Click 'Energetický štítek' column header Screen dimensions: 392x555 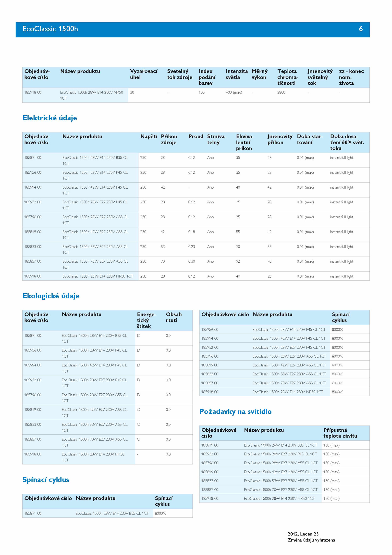[147, 320]
